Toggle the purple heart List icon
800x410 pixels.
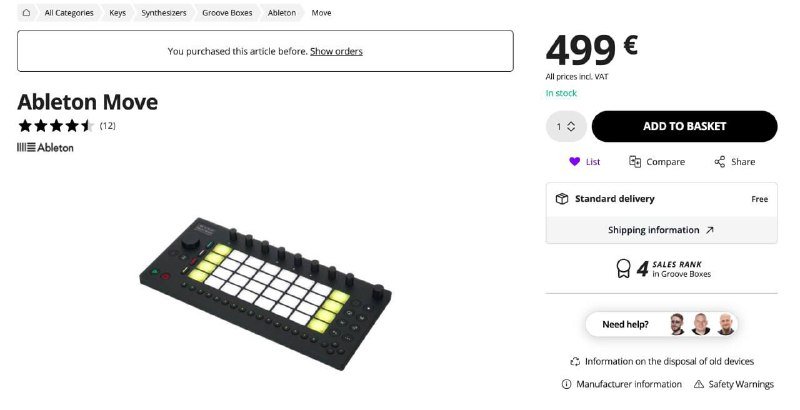click(574, 162)
